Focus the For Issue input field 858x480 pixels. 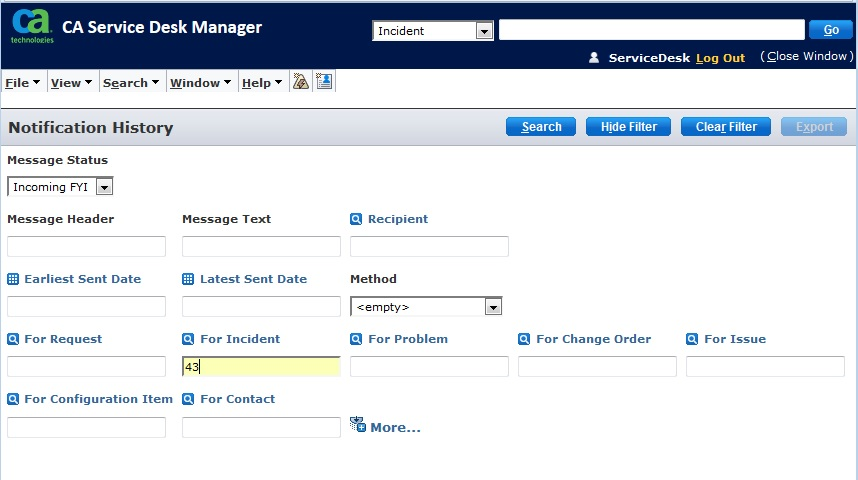coord(765,366)
